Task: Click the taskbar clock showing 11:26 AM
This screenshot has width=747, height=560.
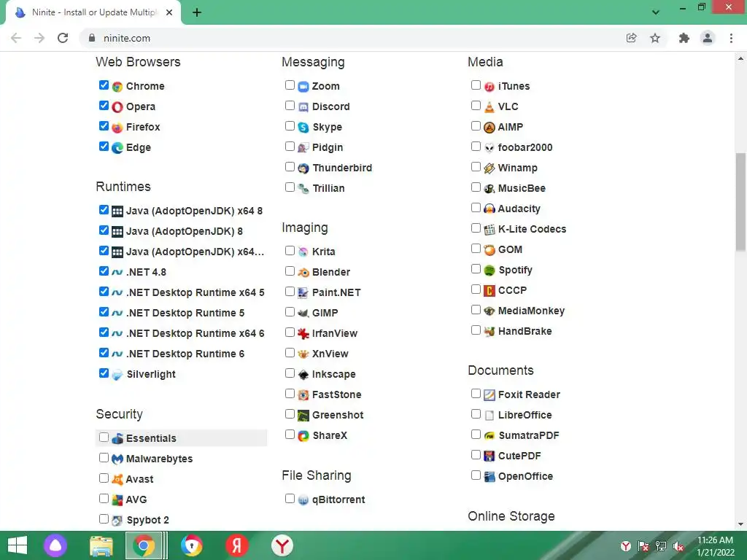Action: tap(716, 545)
